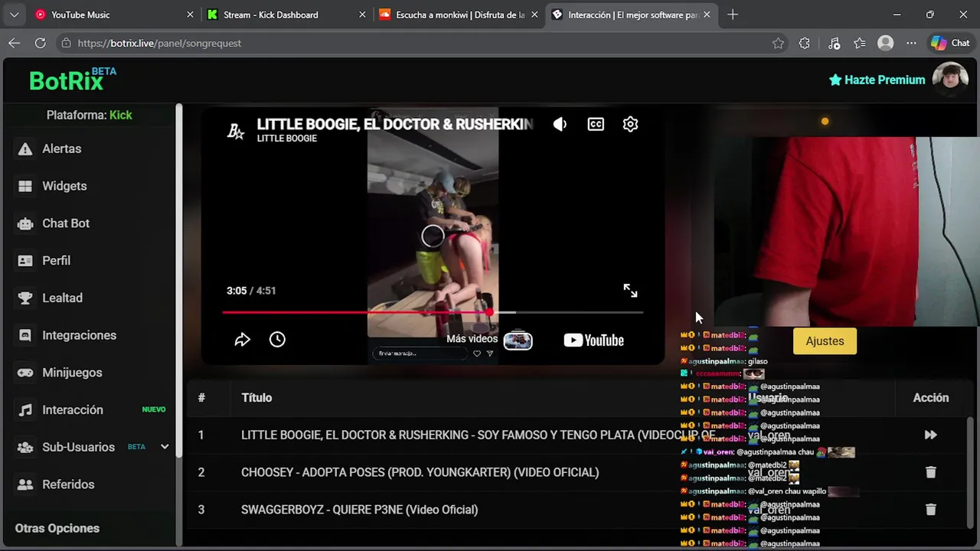980x551 pixels.
Task: Mute the YouTube video player
Action: tap(560, 124)
